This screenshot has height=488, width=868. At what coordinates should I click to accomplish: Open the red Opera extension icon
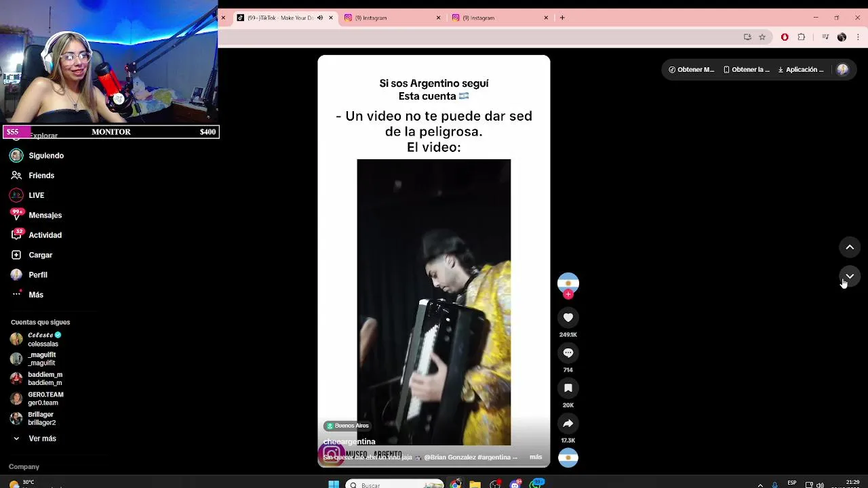pos(785,37)
